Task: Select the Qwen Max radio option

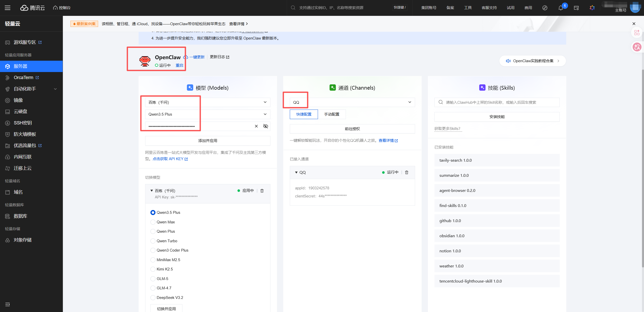Action: pyautogui.click(x=153, y=222)
